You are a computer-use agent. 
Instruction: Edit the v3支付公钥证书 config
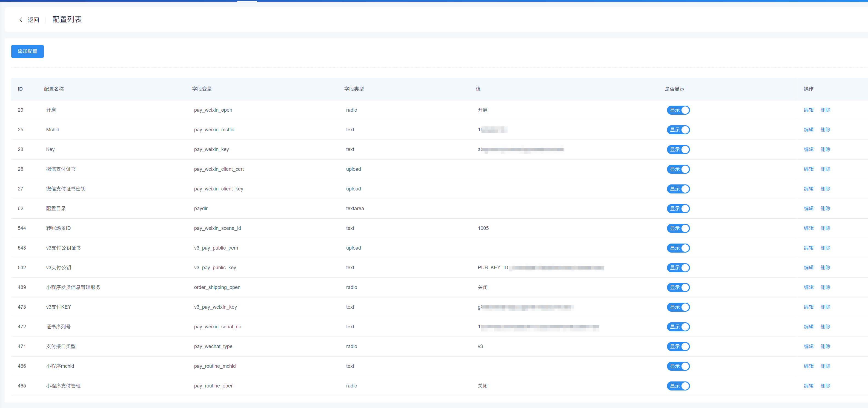click(808, 248)
